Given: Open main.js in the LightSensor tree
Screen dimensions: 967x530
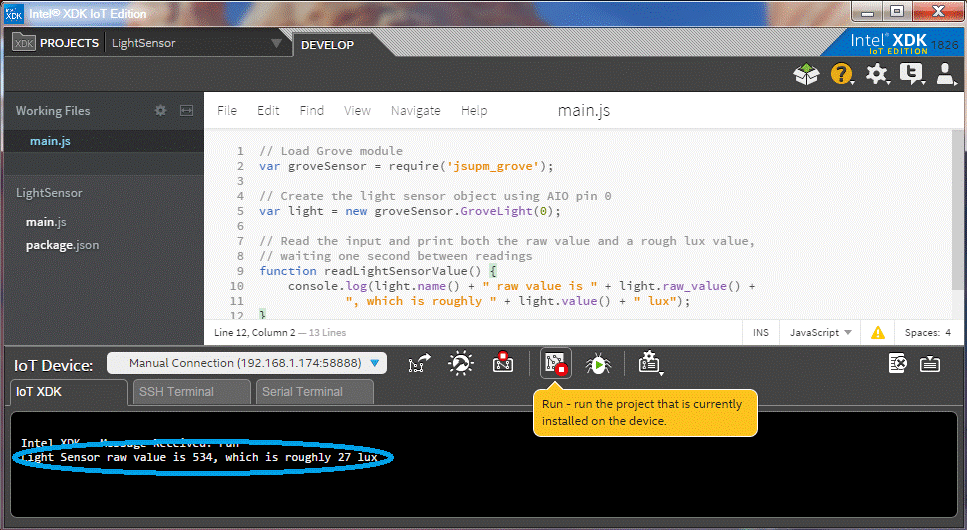Looking at the screenshot, I should pos(46,222).
